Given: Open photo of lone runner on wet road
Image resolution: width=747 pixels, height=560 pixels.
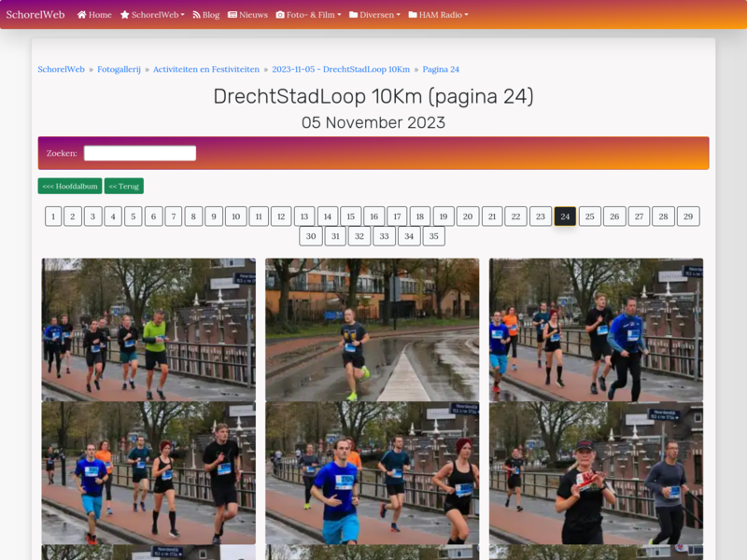Looking at the screenshot, I should click(x=372, y=329).
